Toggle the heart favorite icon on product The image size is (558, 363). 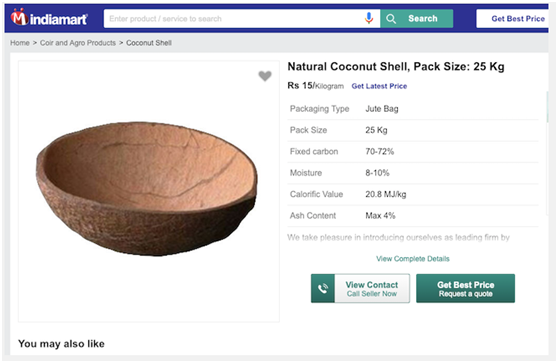coord(265,76)
